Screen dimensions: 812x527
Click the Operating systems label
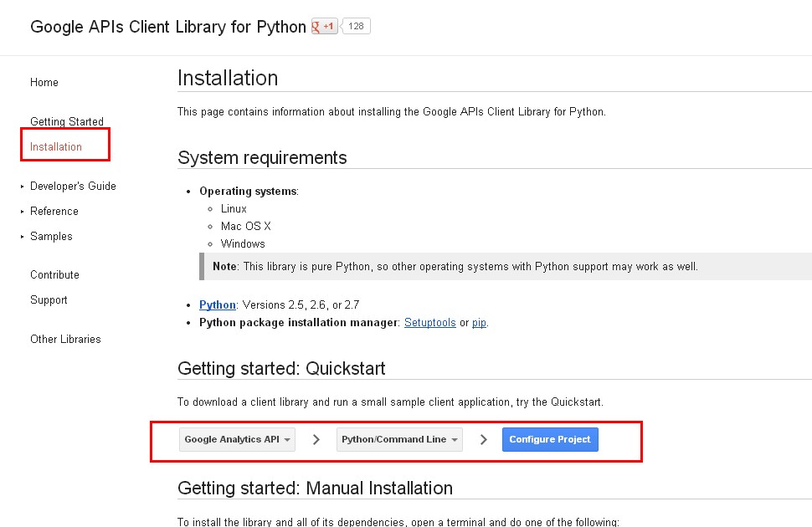(249, 191)
